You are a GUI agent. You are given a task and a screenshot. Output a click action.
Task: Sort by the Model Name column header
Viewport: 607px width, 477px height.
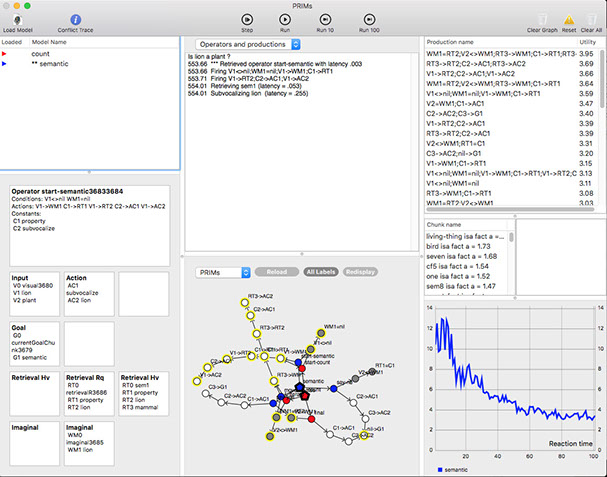point(49,42)
